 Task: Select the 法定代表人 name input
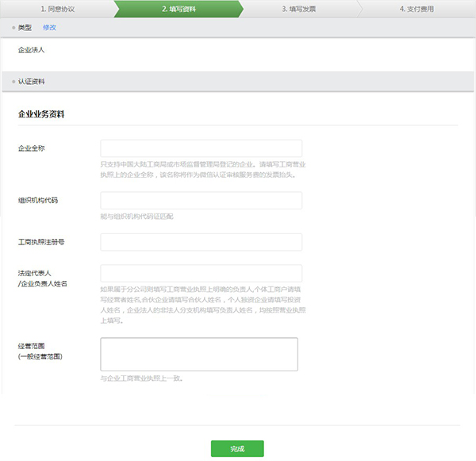pyautogui.click(x=201, y=273)
